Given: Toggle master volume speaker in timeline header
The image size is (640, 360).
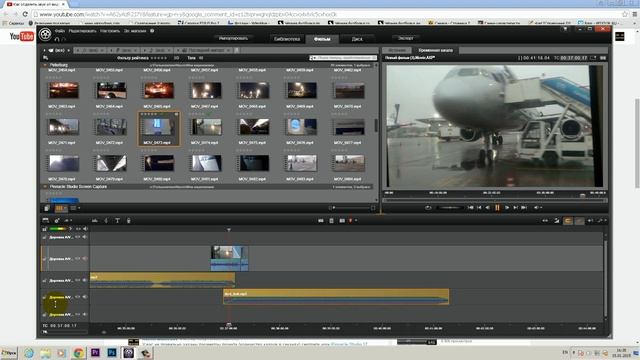Looking at the screenshot, I should [85, 229].
